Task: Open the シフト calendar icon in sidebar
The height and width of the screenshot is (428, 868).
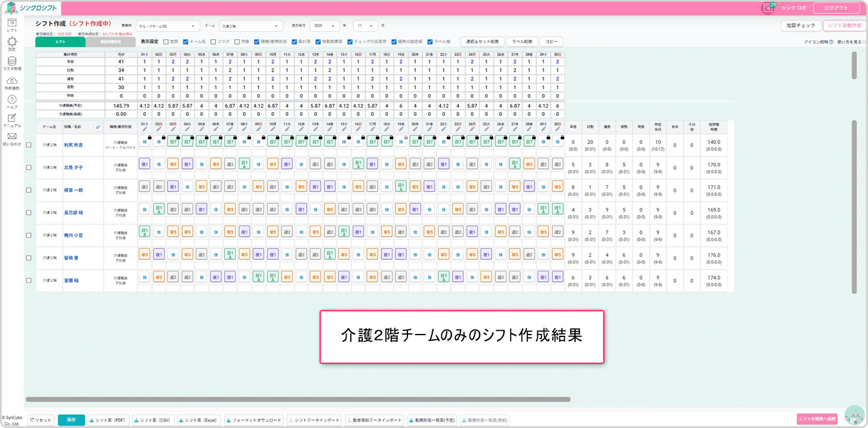Action: (11, 23)
